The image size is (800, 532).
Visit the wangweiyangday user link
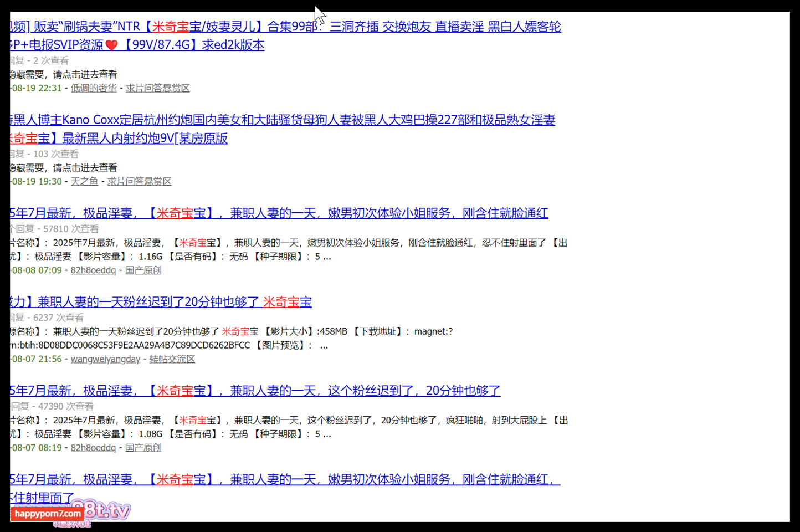point(105,359)
